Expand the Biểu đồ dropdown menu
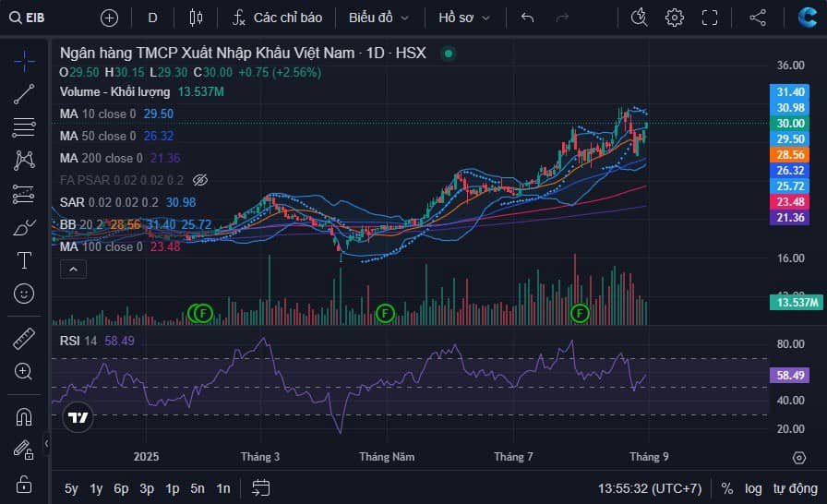This screenshot has width=827, height=504. (x=378, y=18)
